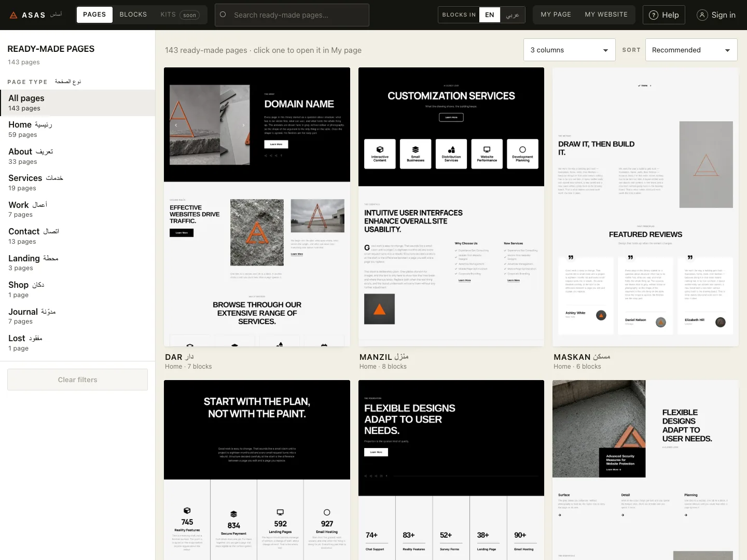
Task: Open the page thumbnail with Surface, Detail, Planning
Action: coord(645,470)
